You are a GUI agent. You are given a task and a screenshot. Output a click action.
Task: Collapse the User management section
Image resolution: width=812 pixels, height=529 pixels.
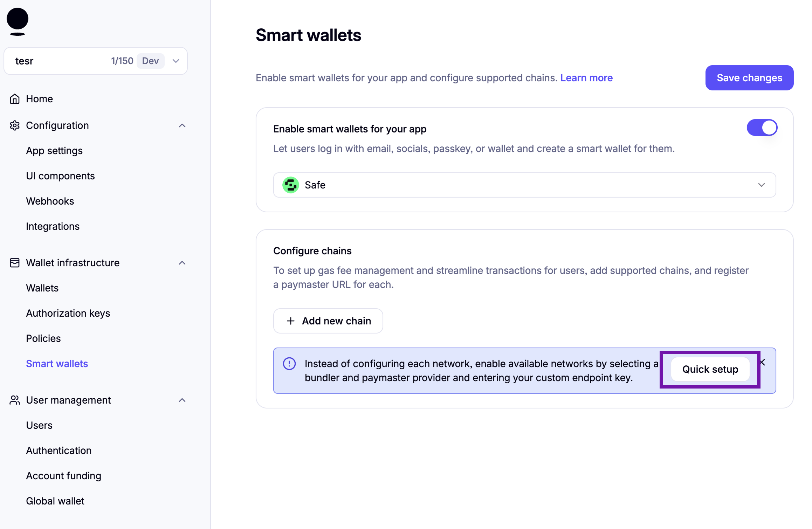(182, 400)
